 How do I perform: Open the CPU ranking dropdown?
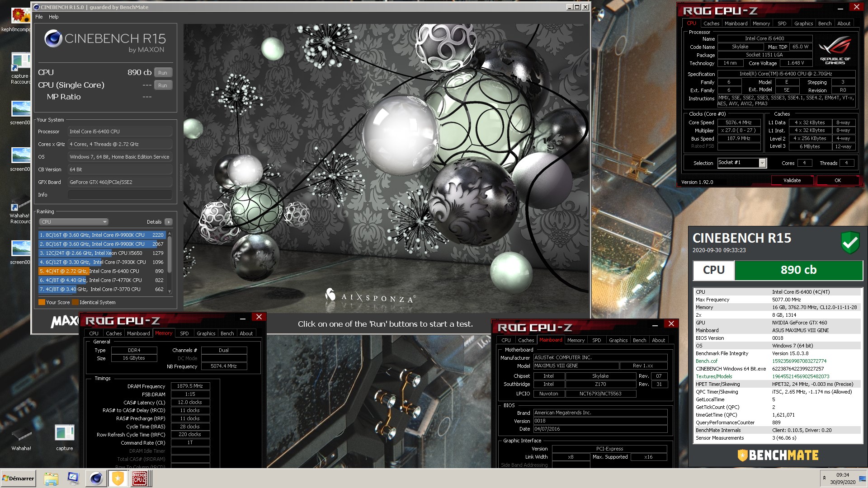74,222
